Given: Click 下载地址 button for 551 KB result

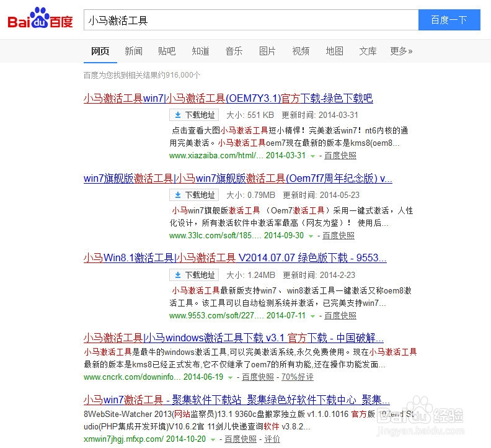Looking at the screenshot, I should [194, 115].
